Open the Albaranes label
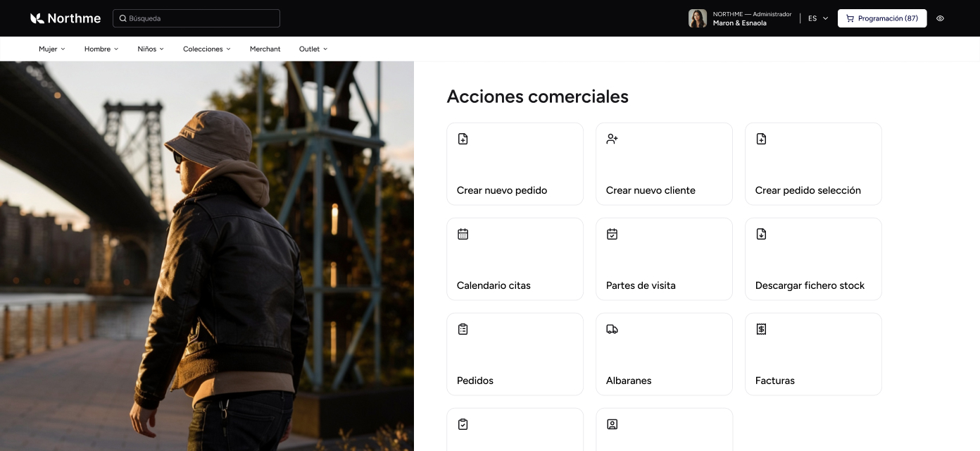980x451 pixels. point(629,381)
